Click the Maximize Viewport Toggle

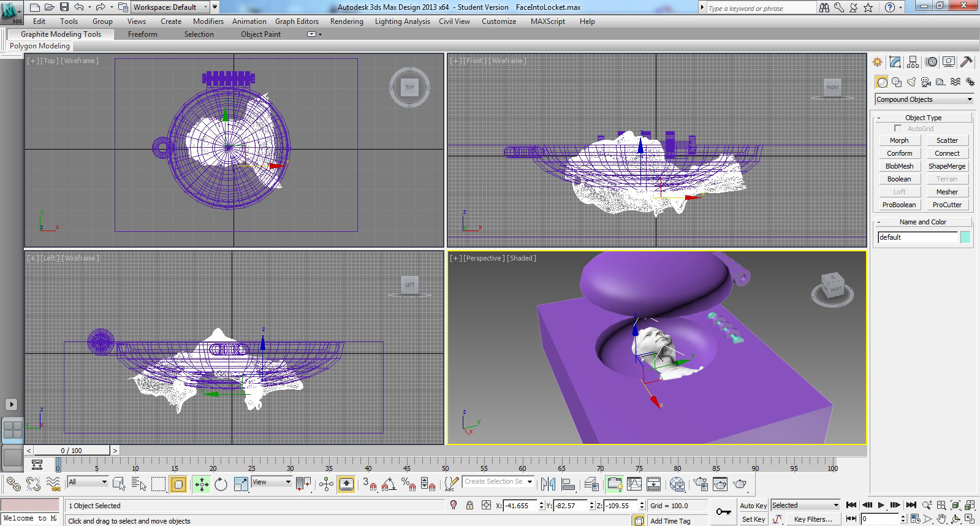click(970, 519)
